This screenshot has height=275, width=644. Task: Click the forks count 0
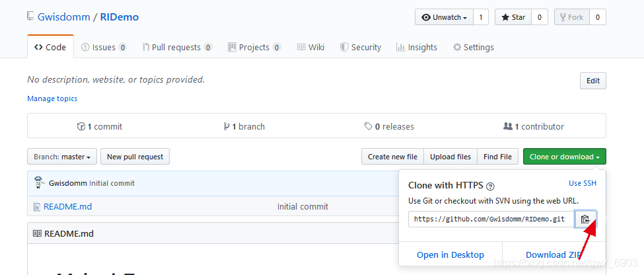point(598,17)
